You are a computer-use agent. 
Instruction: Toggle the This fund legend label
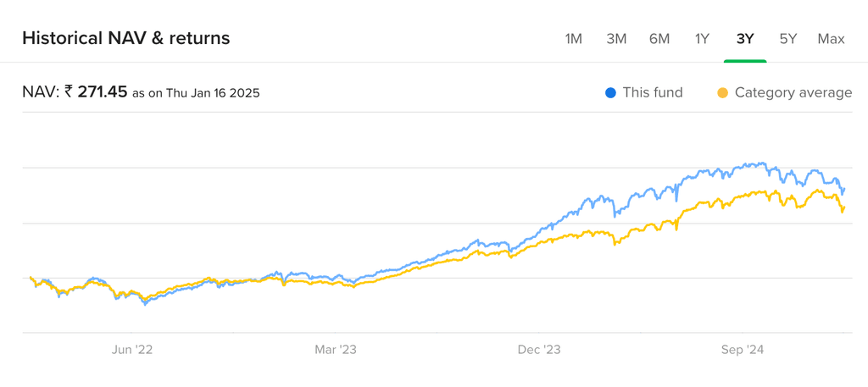point(652,92)
